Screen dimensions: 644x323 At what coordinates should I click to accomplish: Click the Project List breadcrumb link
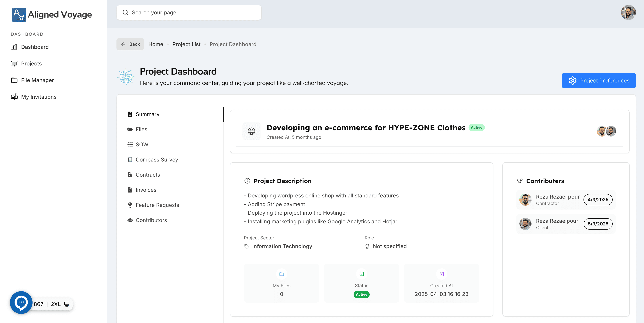coord(186,44)
